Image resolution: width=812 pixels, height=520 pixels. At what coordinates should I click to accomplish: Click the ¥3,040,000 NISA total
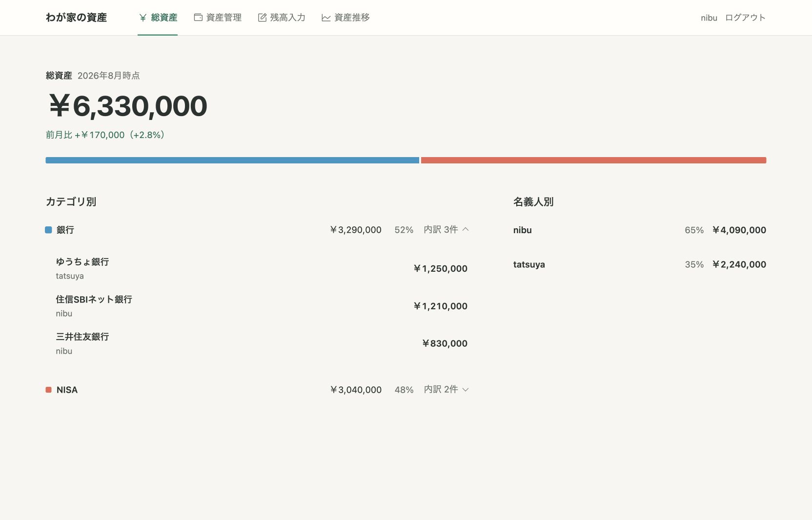(356, 390)
